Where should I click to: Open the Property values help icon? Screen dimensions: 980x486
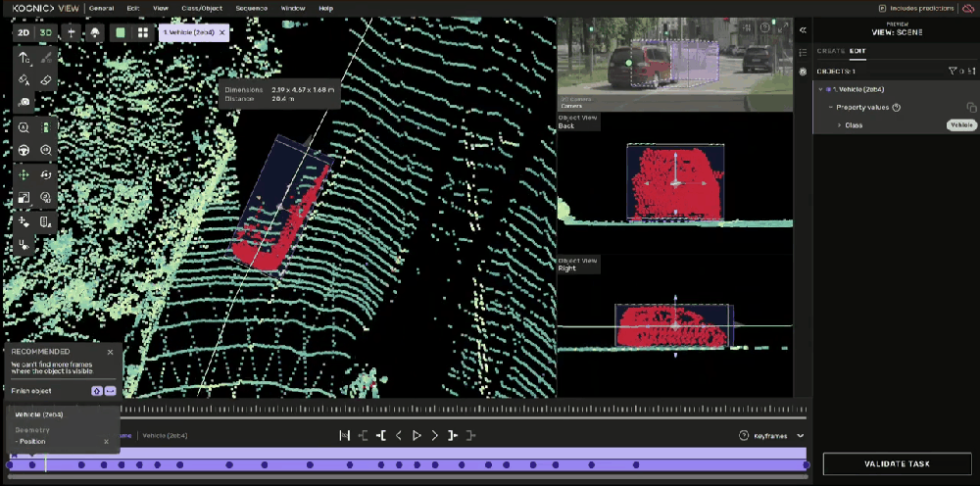coord(897,108)
